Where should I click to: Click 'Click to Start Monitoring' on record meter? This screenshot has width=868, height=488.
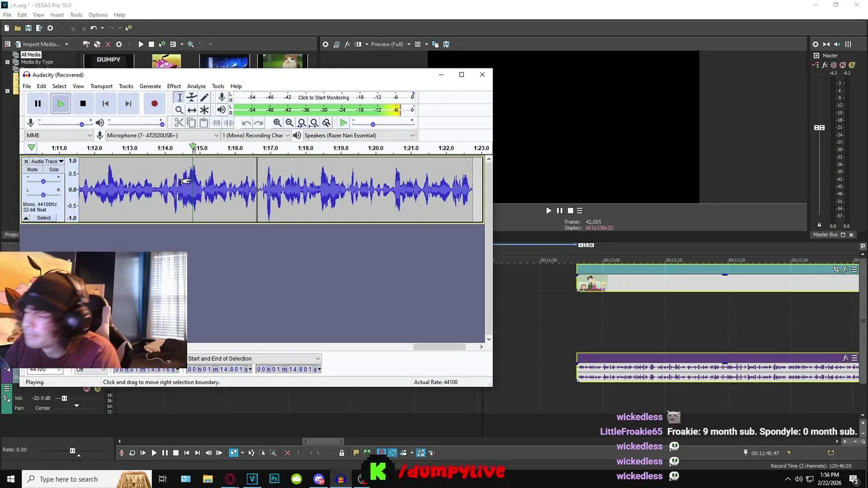click(323, 98)
